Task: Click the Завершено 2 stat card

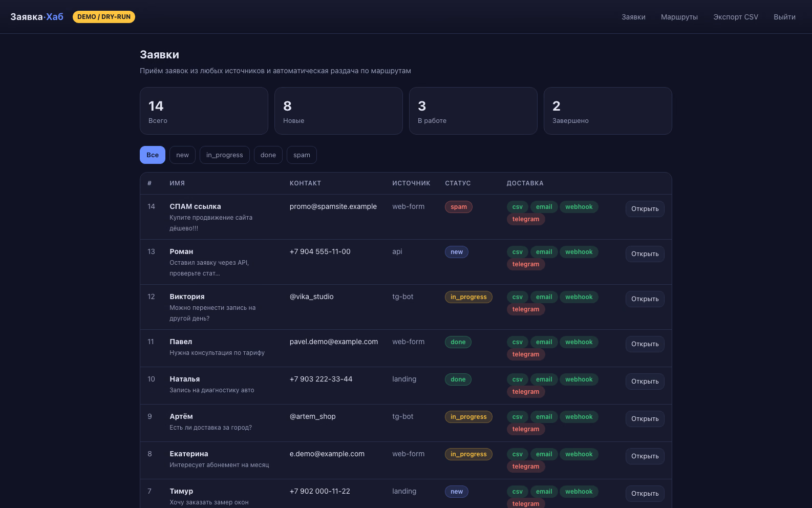Action: pos(608,111)
